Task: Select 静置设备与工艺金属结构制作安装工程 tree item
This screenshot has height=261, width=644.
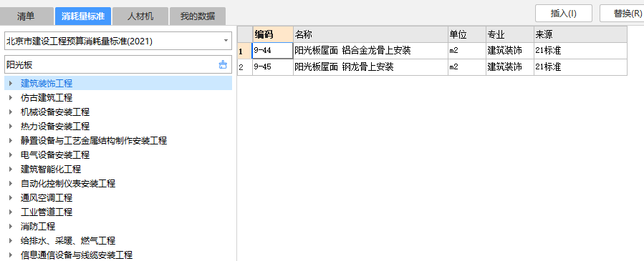Action: [x=94, y=141]
